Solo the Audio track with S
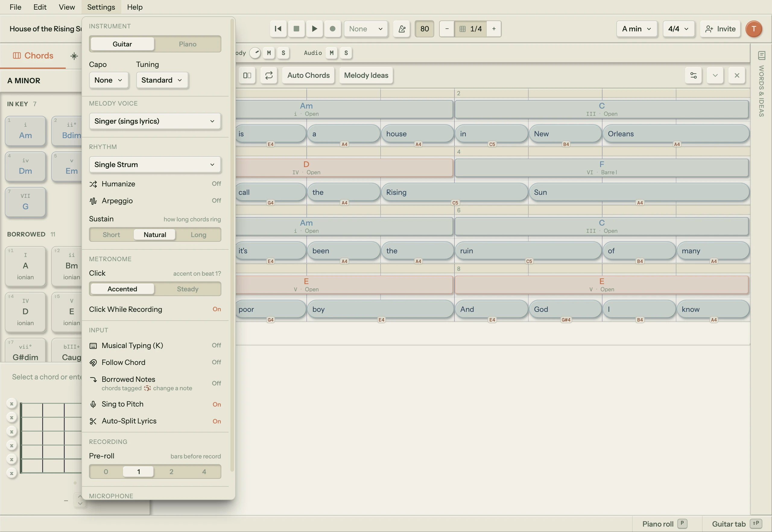This screenshot has width=772, height=532. (346, 53)
